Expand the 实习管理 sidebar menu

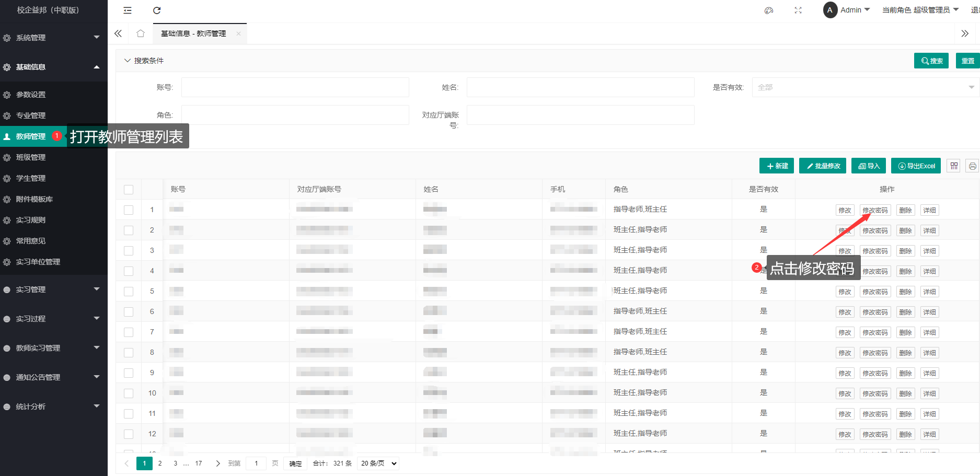pos(52,289)
